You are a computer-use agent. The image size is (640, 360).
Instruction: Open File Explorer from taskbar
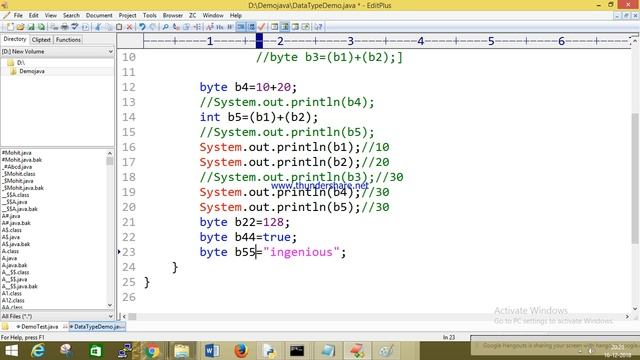(182, 351)
